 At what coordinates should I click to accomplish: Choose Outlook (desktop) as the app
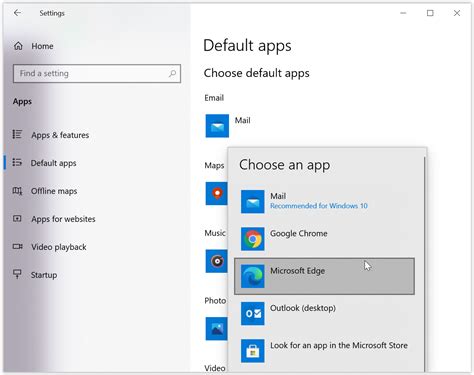324,313
